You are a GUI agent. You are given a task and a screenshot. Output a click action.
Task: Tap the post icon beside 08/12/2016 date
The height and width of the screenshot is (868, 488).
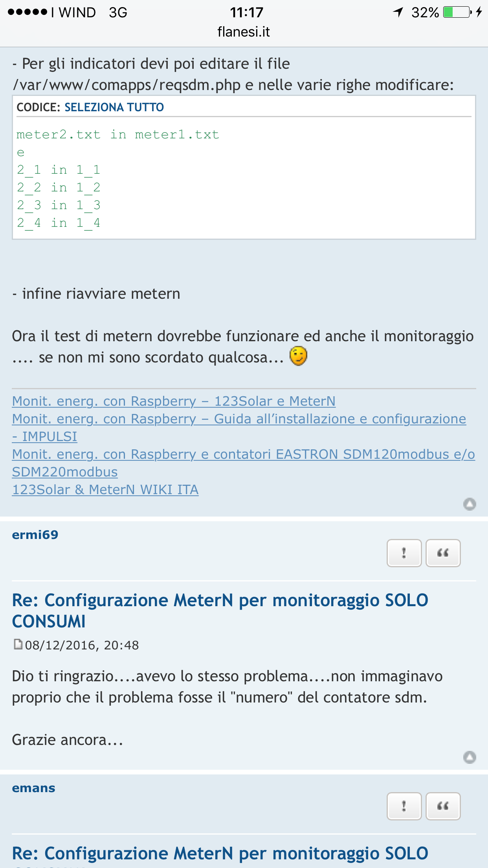click(18, 644)
